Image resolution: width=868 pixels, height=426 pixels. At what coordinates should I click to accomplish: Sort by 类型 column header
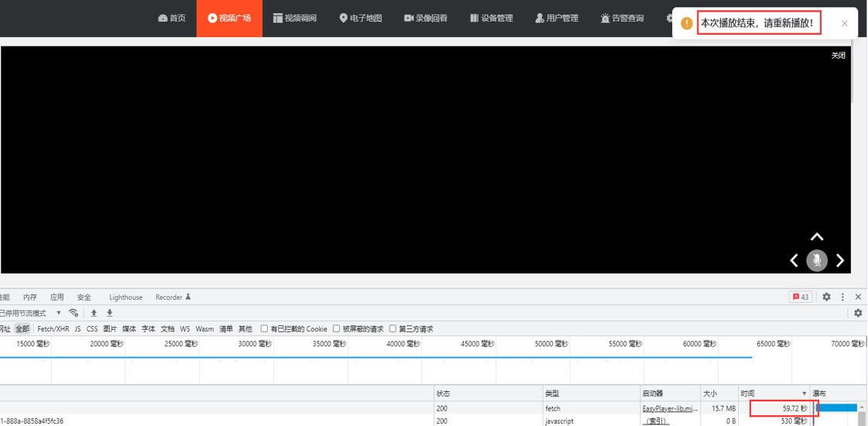click(x=592, y=393)
